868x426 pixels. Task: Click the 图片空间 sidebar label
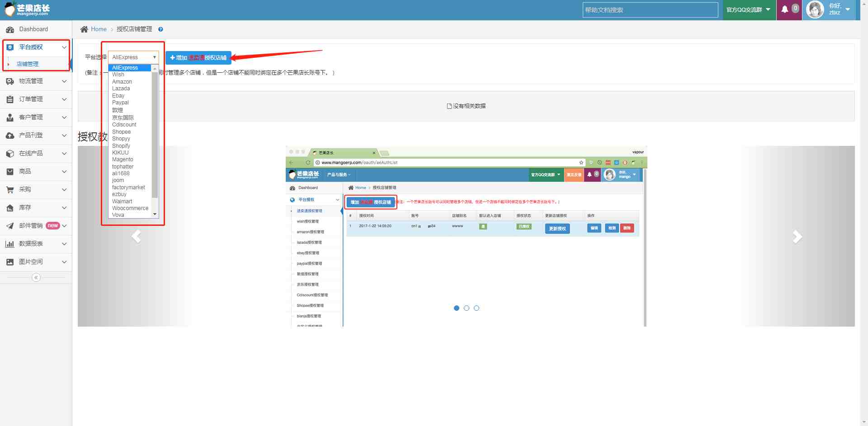tap(31, 262)
